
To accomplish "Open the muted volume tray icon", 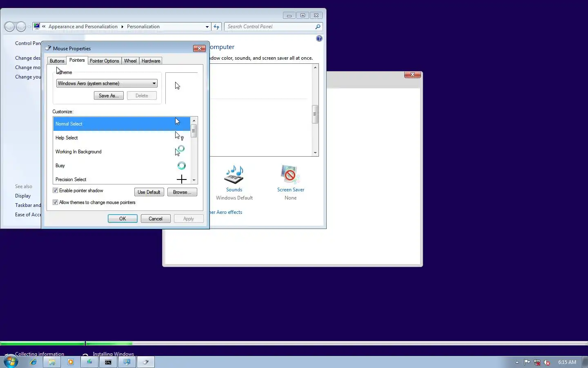I will click(x=547, y=362).
